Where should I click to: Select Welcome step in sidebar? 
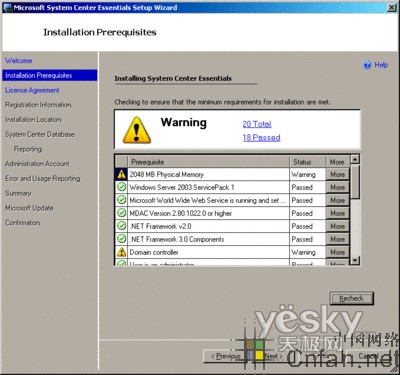pyautogui.click(x=19, y=61)
